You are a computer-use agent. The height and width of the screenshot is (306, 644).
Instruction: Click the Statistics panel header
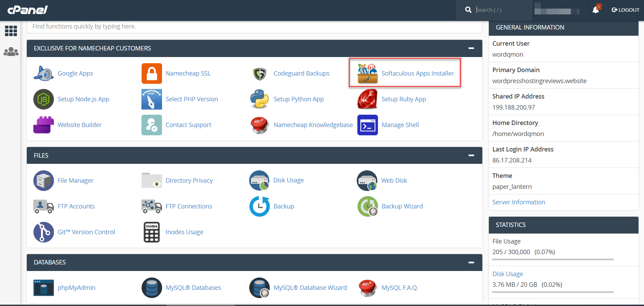[563, 225]
